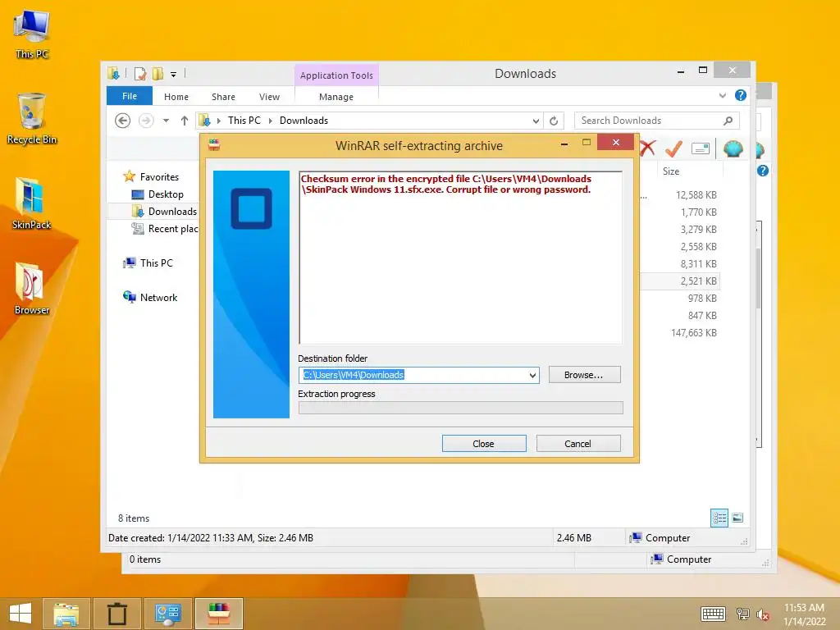Go up one folder level
Screen dimensions: 840x630
[185, 121]
